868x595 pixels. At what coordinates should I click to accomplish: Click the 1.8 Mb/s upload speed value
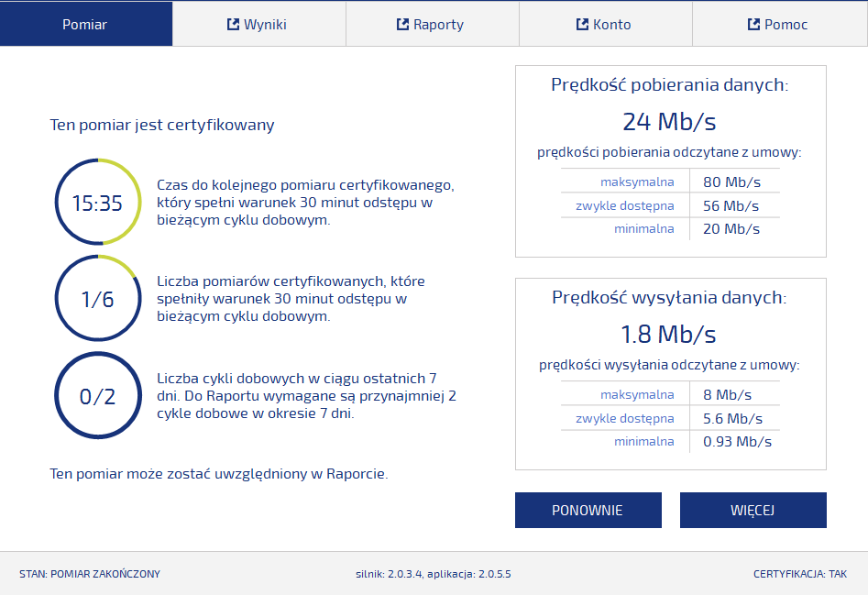[669, 334]
